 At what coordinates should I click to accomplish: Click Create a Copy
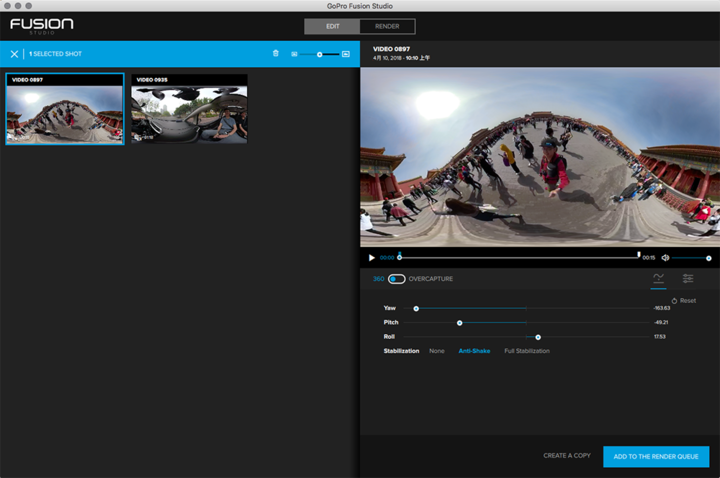[x=567, y=456]
